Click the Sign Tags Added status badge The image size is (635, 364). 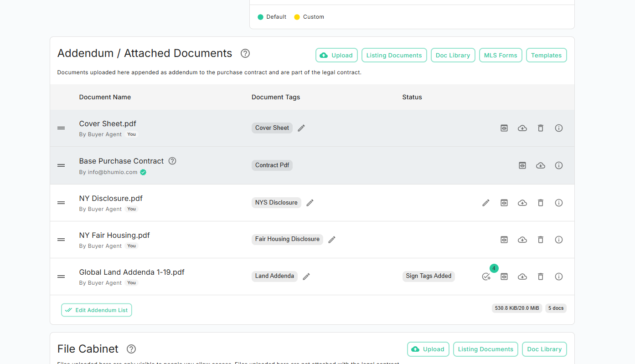(x=428, y=276)
